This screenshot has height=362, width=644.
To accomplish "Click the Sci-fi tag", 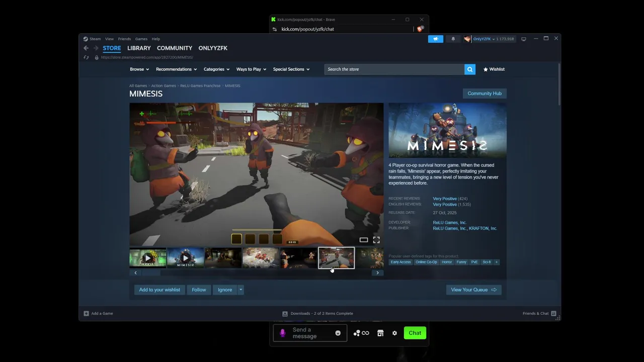I will click(x=487, y=262).
